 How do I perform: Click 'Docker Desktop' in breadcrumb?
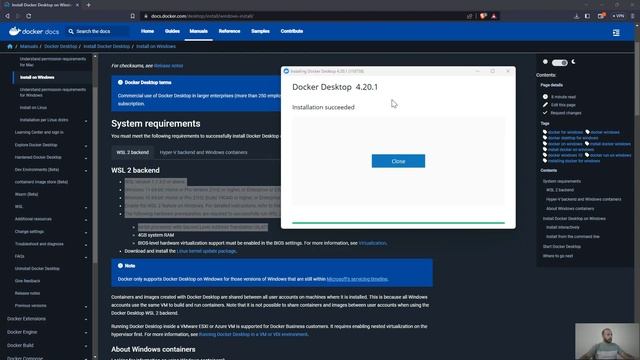pos(60,47)
